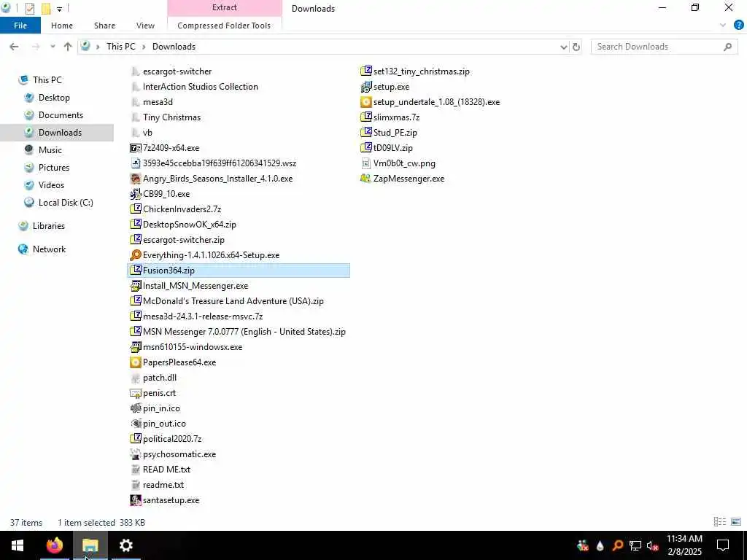Select McDonald's Treasure Land Adventure (USA).zip
The height and width of the screenshot is (560, 747).
click(x=233, y=301)
